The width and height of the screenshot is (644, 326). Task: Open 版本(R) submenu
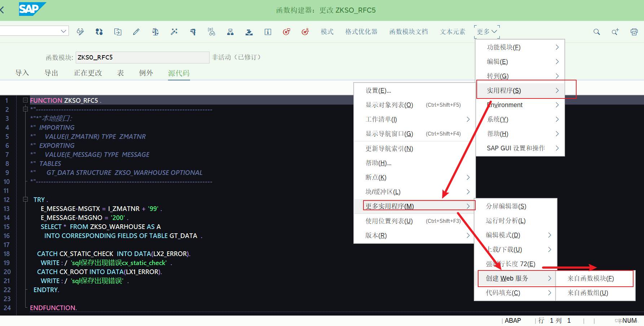[x=414, y=235]
